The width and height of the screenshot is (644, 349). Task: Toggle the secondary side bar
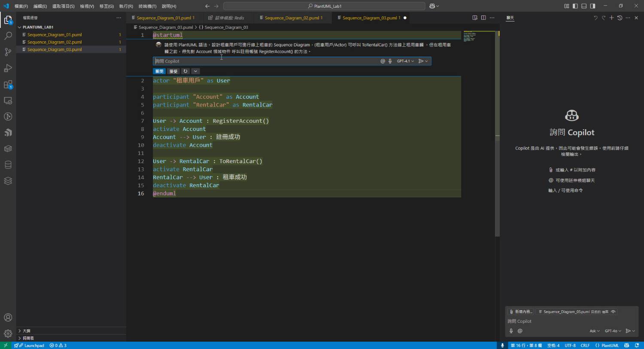pyautogui.click(x=592, y=6)
